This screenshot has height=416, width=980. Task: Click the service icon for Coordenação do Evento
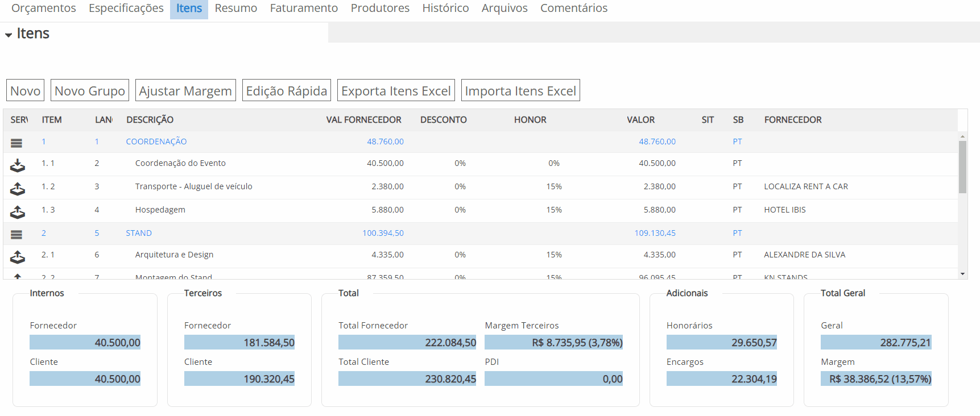point(18,165)
